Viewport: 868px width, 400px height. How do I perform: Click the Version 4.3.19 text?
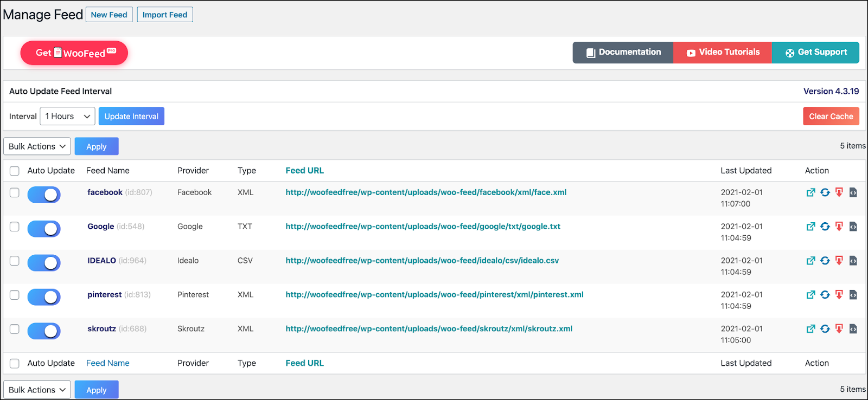tap(831, 91)
